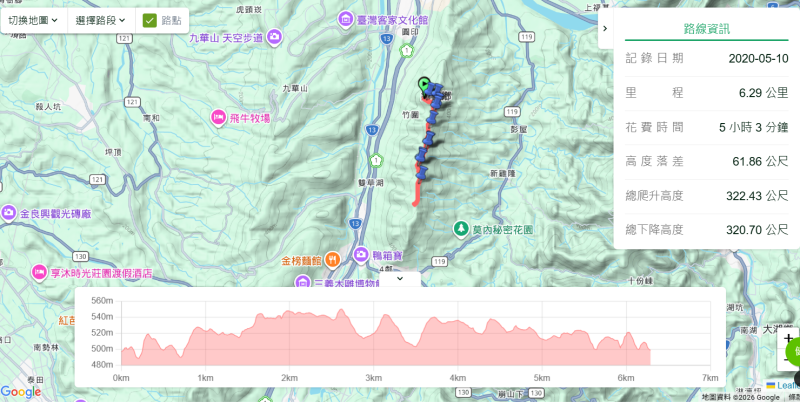Screen dimensions: 800x403
Task: Toggle the 路點 waypoints checkbox
Action: [x=149, y=20]
